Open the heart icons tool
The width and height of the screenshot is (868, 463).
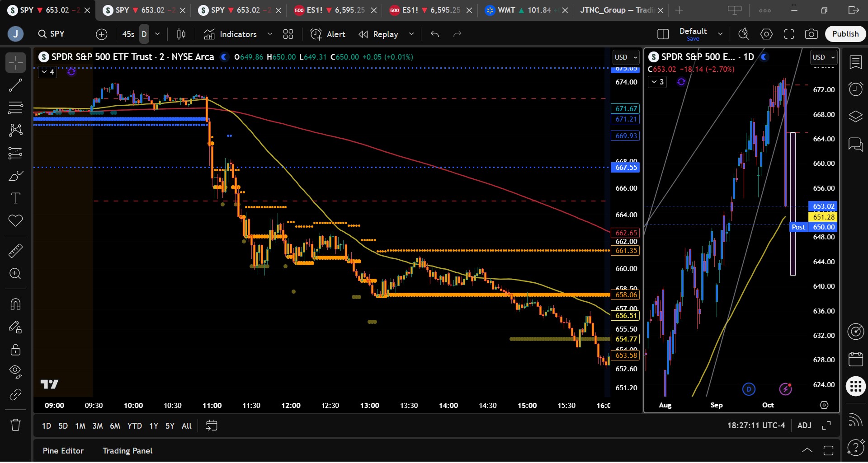pos(15,221)
